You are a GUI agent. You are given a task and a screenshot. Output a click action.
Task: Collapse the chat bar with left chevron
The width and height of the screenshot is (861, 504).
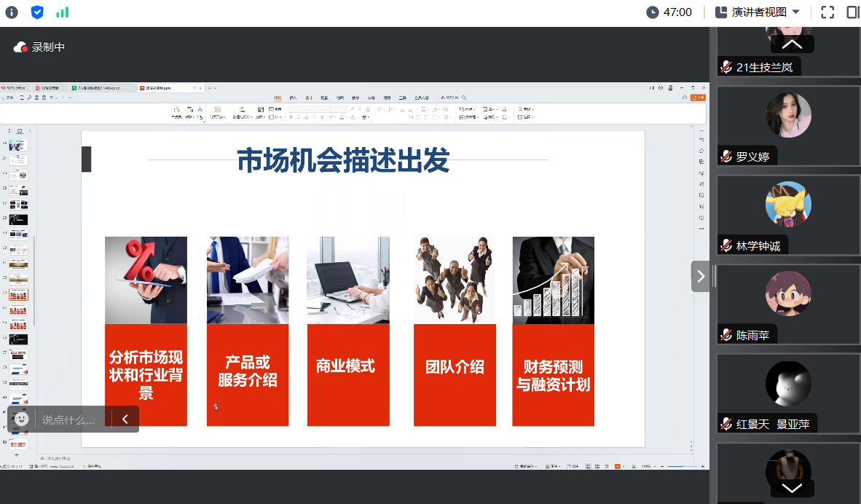pos(125,419)
